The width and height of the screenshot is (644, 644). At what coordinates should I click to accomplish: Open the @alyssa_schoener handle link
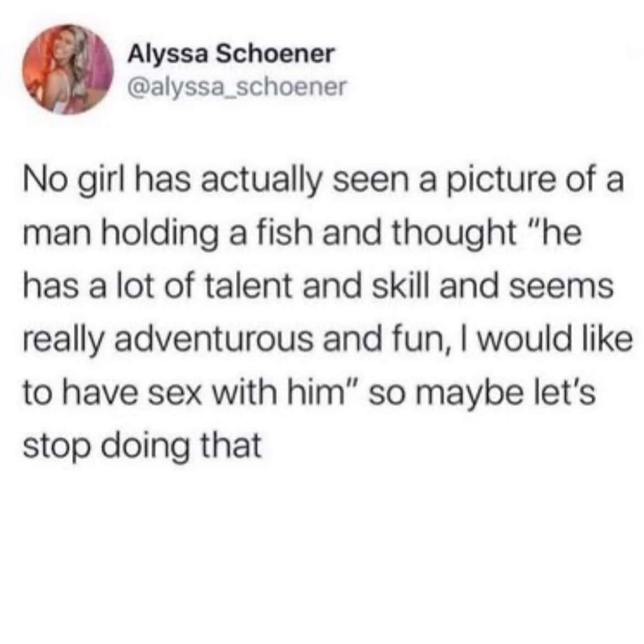[x=238, y=86]
